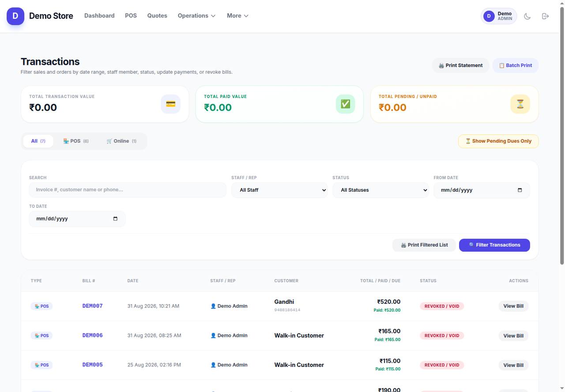
Task: Click the Filter Transactions button
Action: pos(494,245)
